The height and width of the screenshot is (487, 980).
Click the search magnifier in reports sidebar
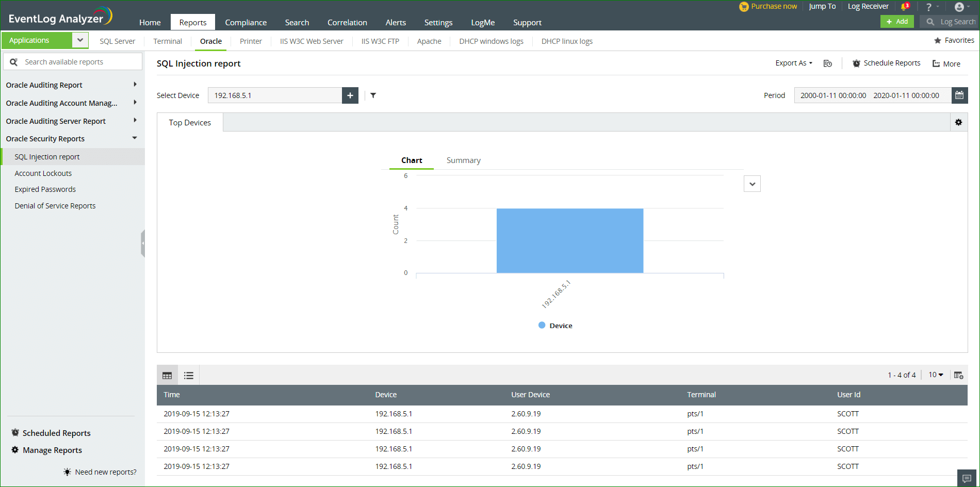14,62
